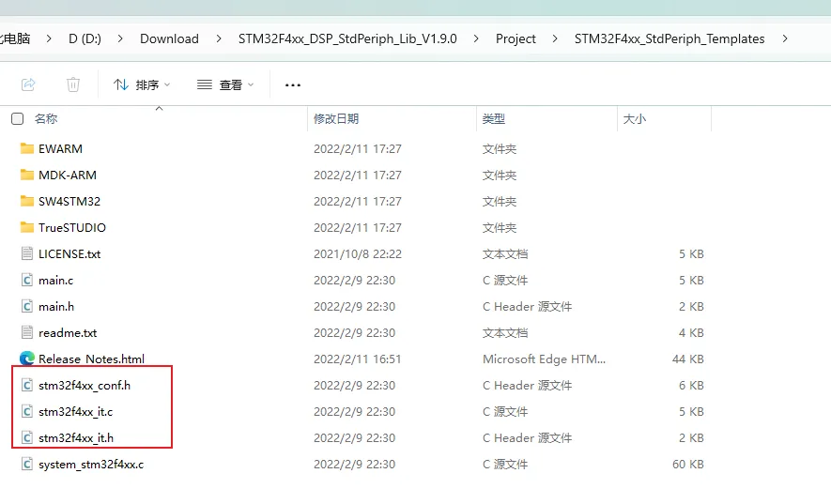
Task: Expand chevron after STM32F4xx_DSP_StdPeriph_Lib_V1.9.0 breadcrumb
Action: 476,38
